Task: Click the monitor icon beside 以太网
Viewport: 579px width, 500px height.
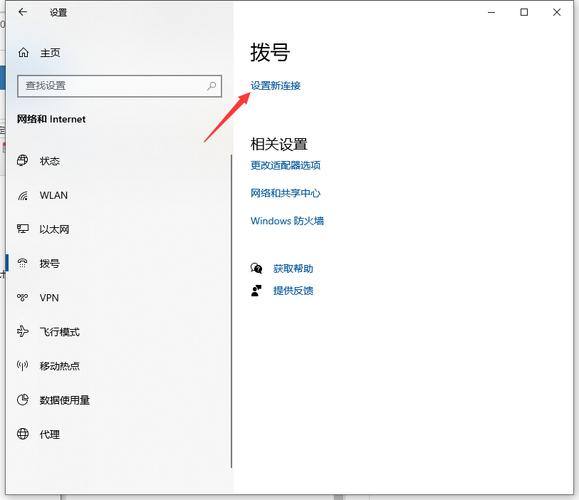Action: 23,229
